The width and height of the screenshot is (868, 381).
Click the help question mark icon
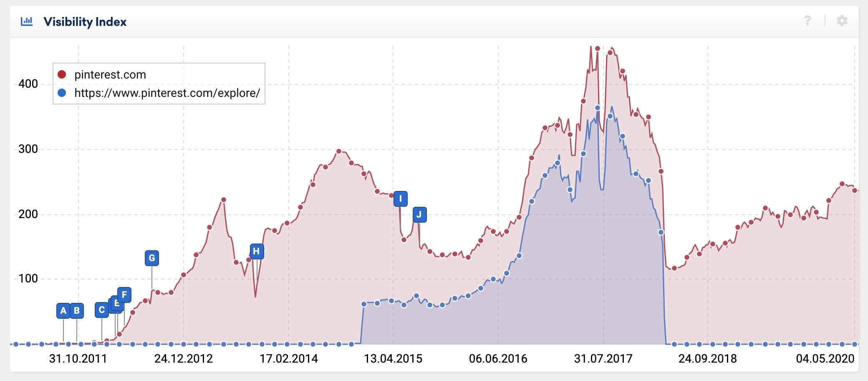pos(807,21)
